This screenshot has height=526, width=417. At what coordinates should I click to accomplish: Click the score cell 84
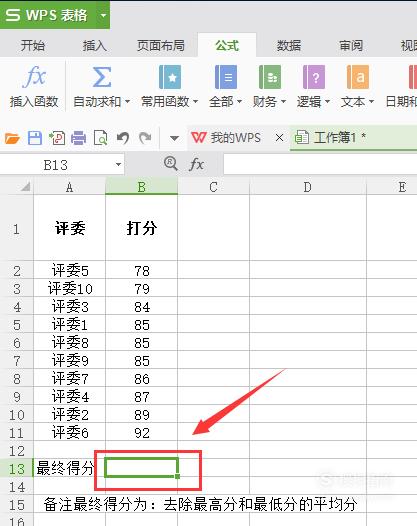[142, 306]
